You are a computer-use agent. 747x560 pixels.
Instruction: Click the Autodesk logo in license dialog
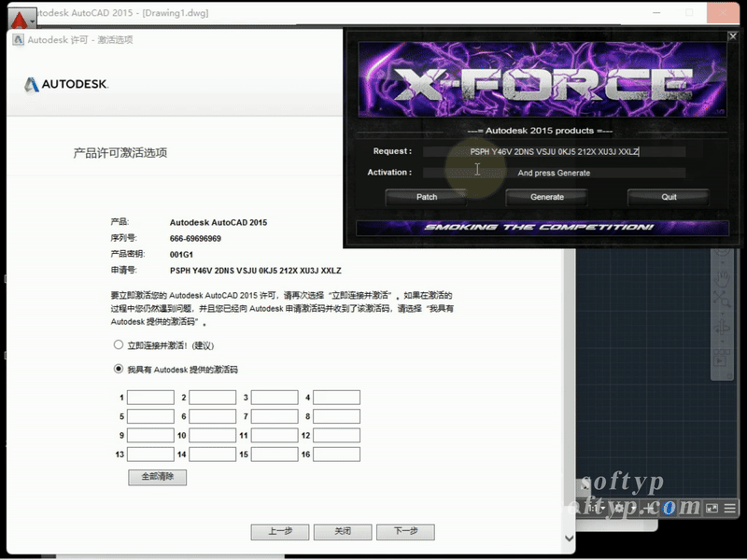[x=66, y=84]
